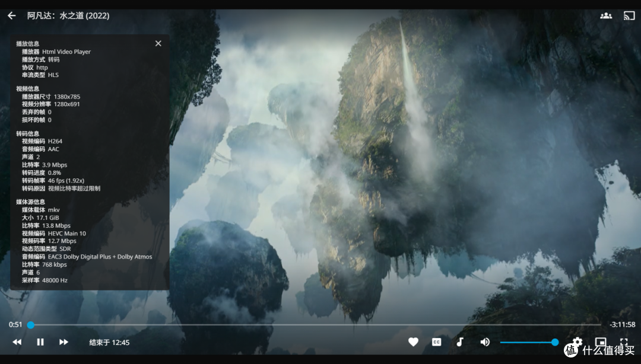The width and height of the screenshot is (641, 364).
Task: Select the 比特率 768 kbps row
Action: [x=44, y=265]
